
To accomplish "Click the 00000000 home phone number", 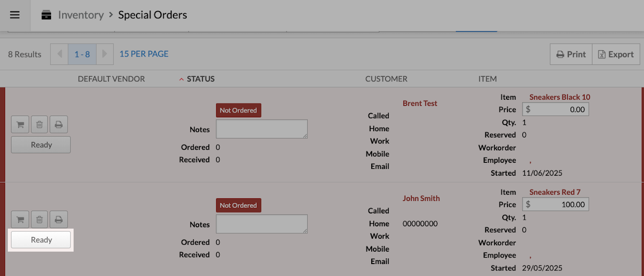I will (x=420, y=224).
